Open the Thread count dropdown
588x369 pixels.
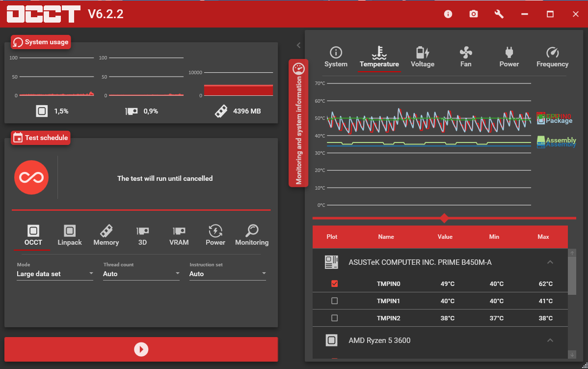click(x=141, y=274)
